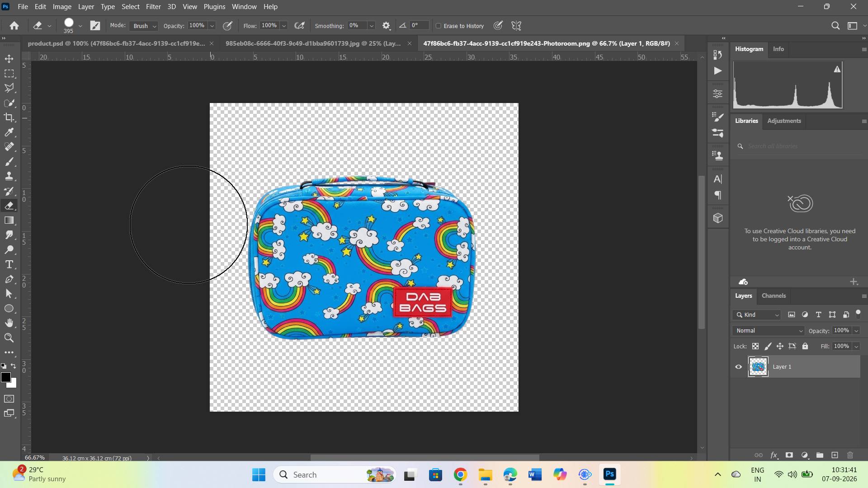Select the Horizontal Type tool
The width and height of the screenshot is (868, 488).
pos(9,264)
